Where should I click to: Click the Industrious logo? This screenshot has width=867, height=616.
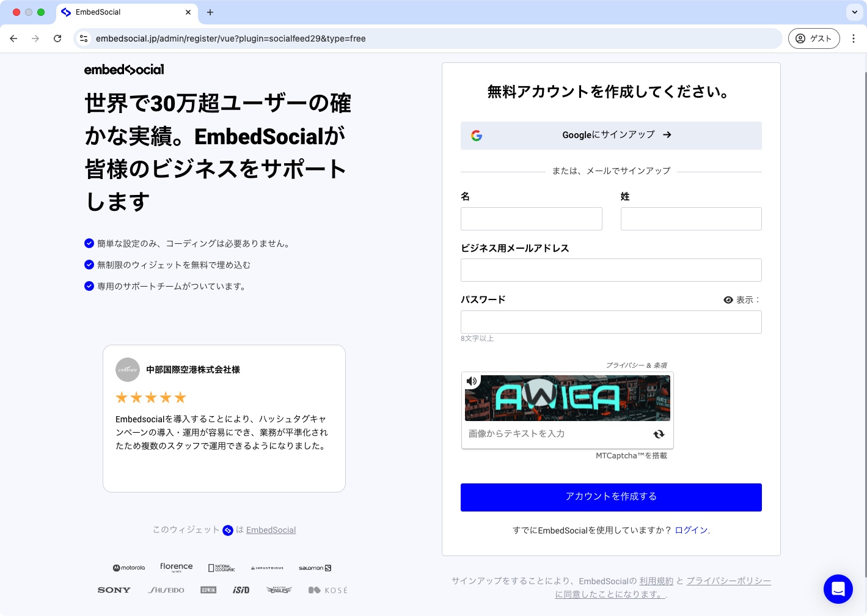(x=267, y=568)
